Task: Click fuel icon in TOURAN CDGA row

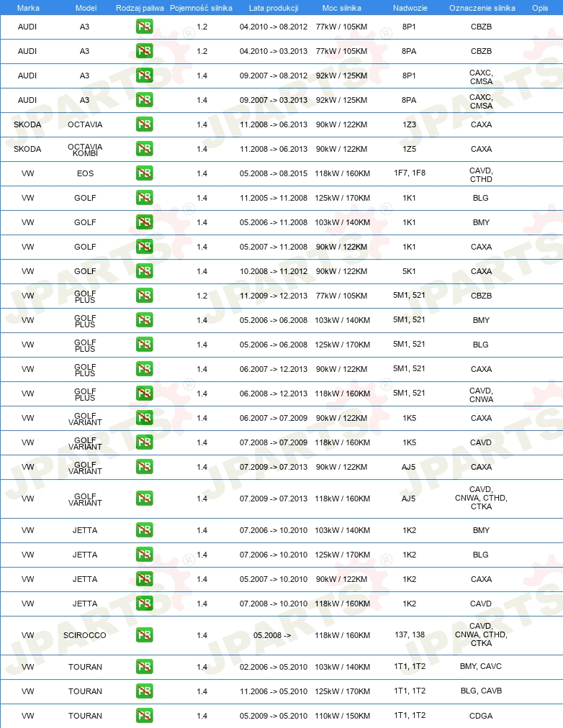Action: [x=145, y=716]
